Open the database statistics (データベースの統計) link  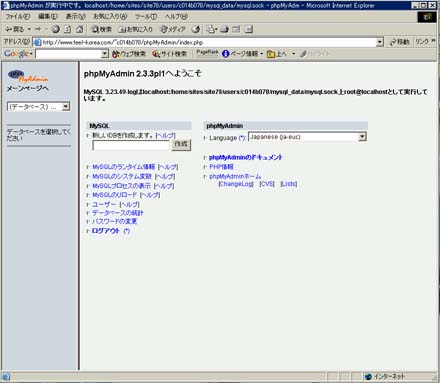tap(117, 213)
